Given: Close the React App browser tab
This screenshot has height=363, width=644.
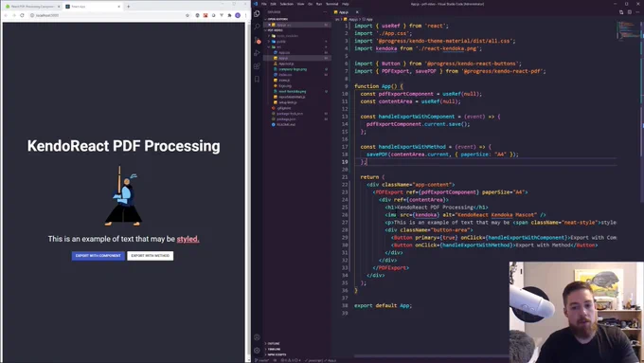Looking at the screenshot, I should tap(119, 7).
